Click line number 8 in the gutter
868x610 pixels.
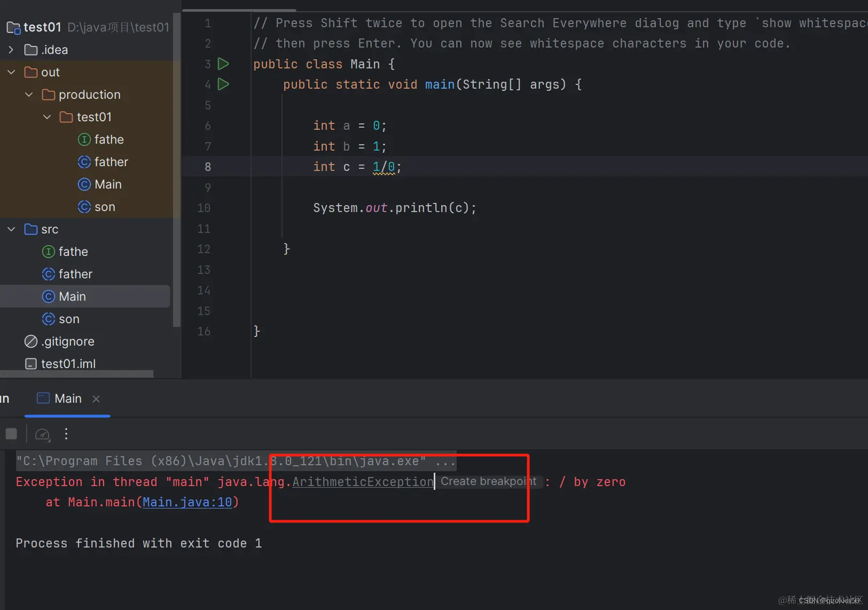[208, 167]
